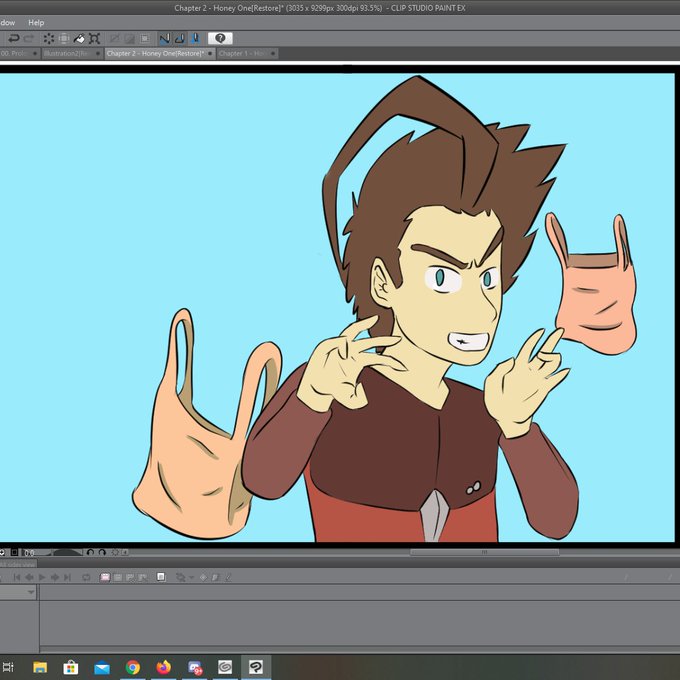The width and height of the screenshot is (680, 680).
Task: Open the keyframe interpolation dropdown arrow
Action: [x=192, y=577]
